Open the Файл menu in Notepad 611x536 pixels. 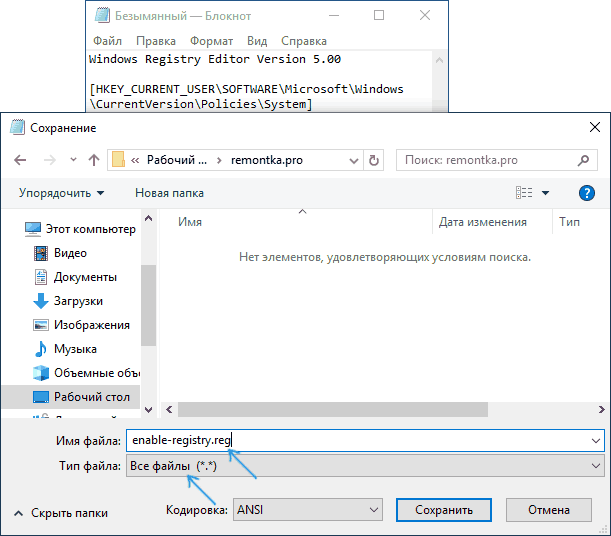click(x=107, y=41)
